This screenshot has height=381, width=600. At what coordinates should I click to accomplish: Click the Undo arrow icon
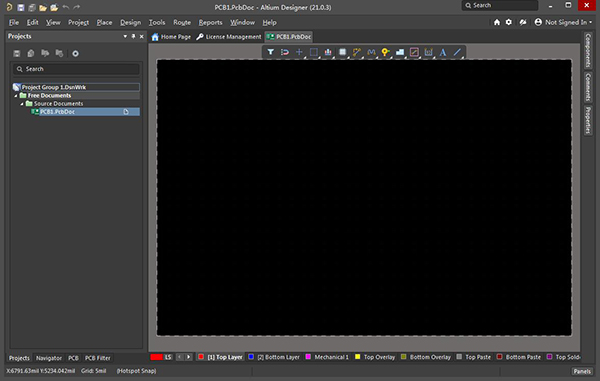coord(66,7)
